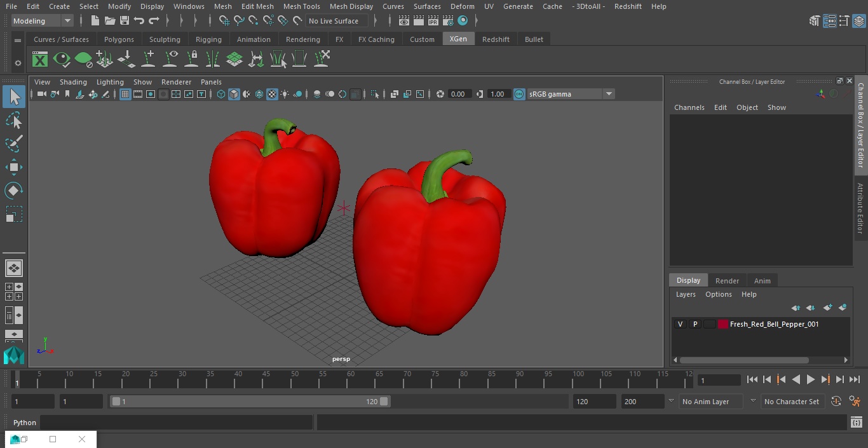Switch to the Anim layer tab
The width and height of the screenshot is (868, 448).
[x=762, y=281]
